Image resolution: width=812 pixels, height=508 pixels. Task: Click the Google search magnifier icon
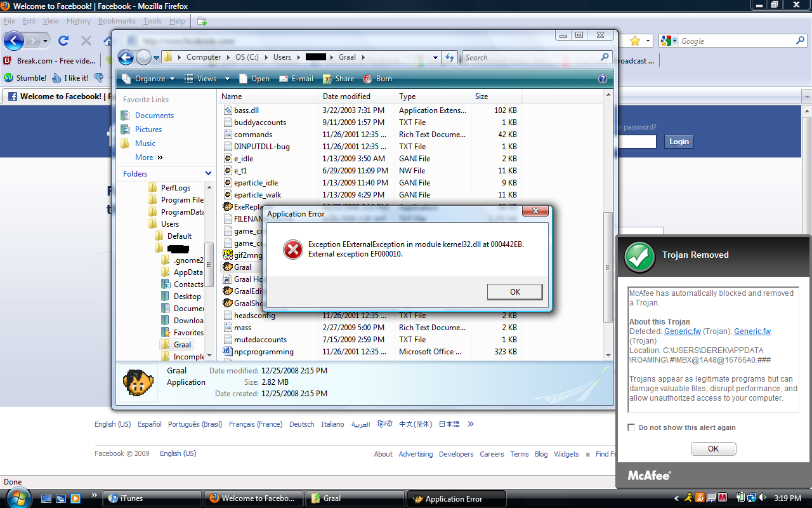800,41
